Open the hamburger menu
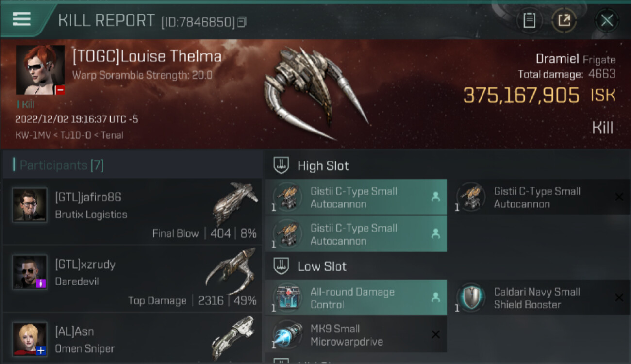The width and height of the screenshot is (631, 364). point(22,19)
